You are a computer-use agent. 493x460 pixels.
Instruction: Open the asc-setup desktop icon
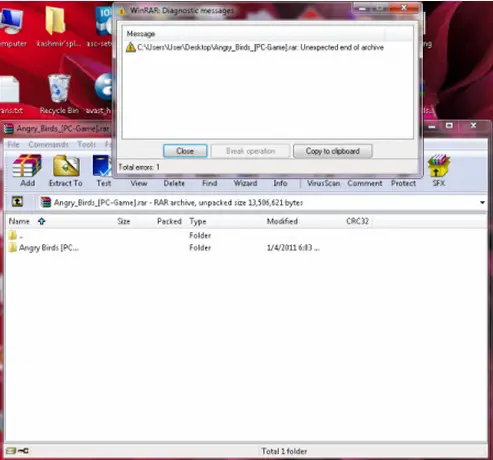coord(100,27)
